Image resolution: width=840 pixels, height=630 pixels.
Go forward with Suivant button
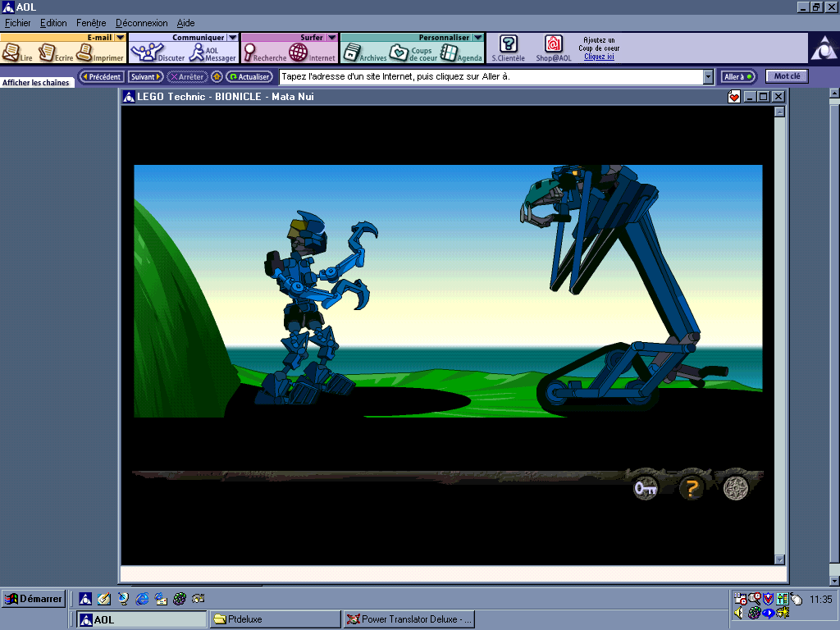(x=146, y=76)
